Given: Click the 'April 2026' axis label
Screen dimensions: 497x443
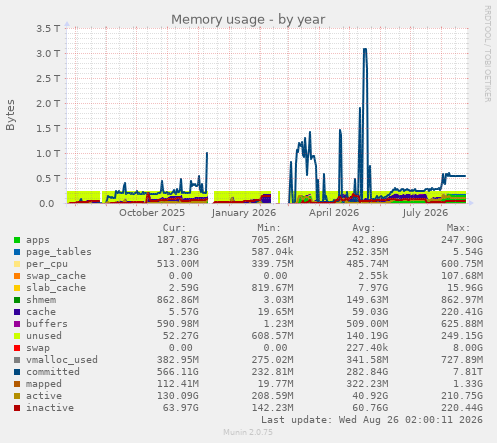Looking at the screenshot, I should pyautogui.click(x=334, y=213).
